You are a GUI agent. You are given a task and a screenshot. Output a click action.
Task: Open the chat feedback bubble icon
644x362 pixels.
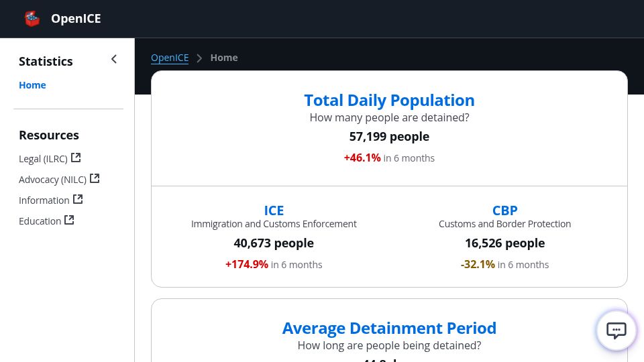[616, 330]
